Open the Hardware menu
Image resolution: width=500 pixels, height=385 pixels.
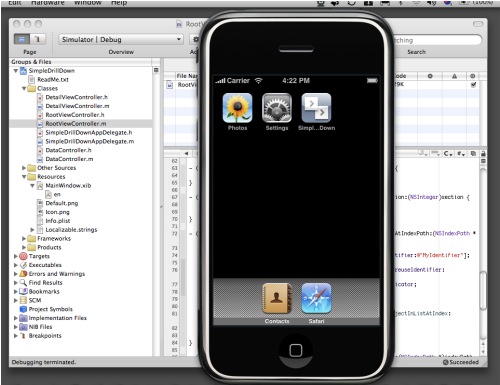point(48,3)
